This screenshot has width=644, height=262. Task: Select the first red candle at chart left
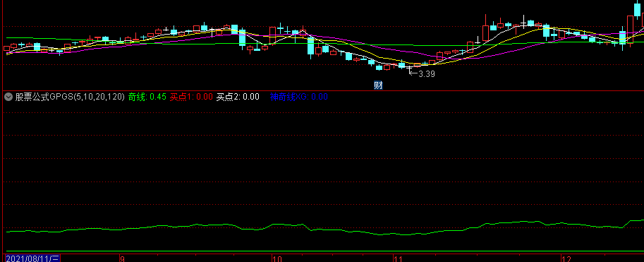[x=6, y=49]
